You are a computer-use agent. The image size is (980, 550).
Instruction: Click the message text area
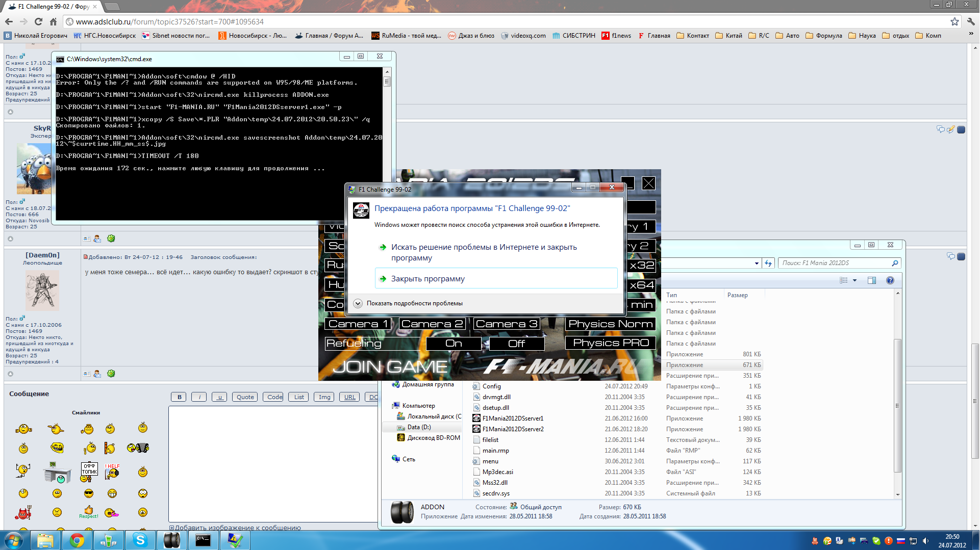(273, 464)
